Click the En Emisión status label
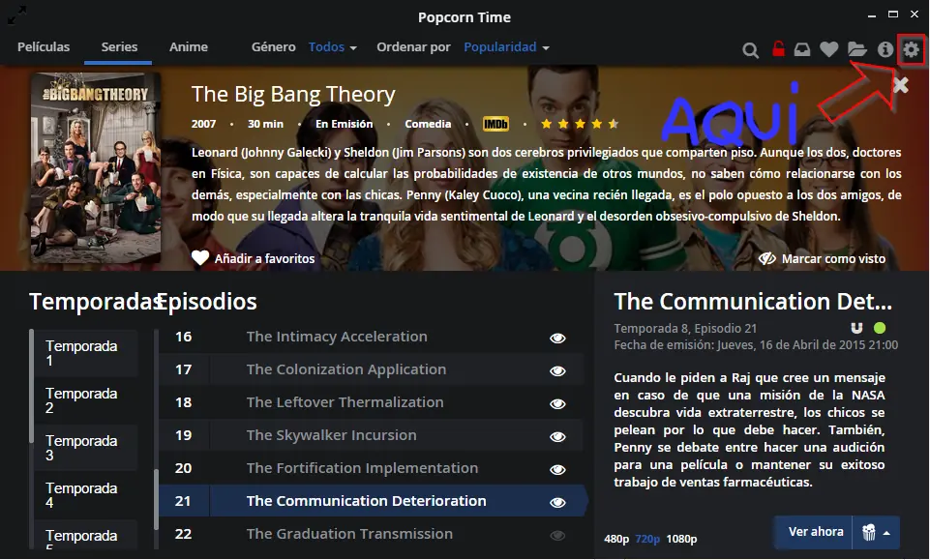Image resolution: width=930 pixels, height=560 pixels. [x=344, y=124]
